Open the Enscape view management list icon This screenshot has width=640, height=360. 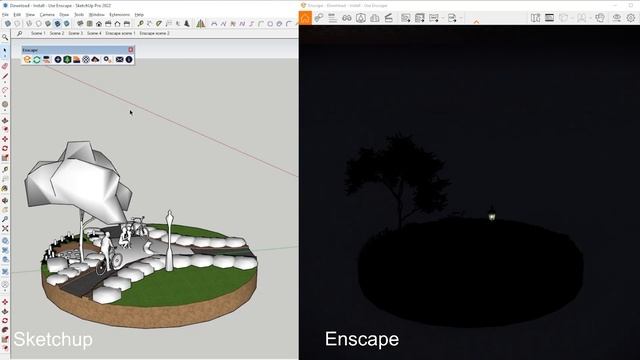[x=332, y=18]
